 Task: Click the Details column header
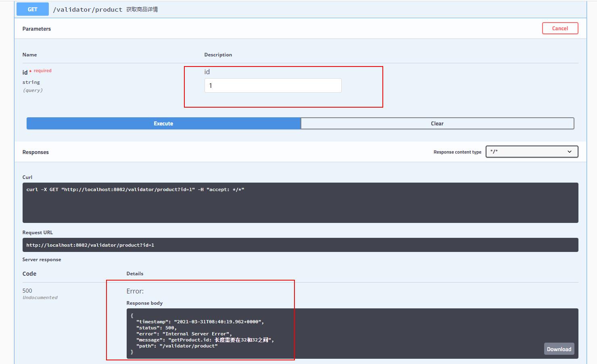(x=135, y=274)
